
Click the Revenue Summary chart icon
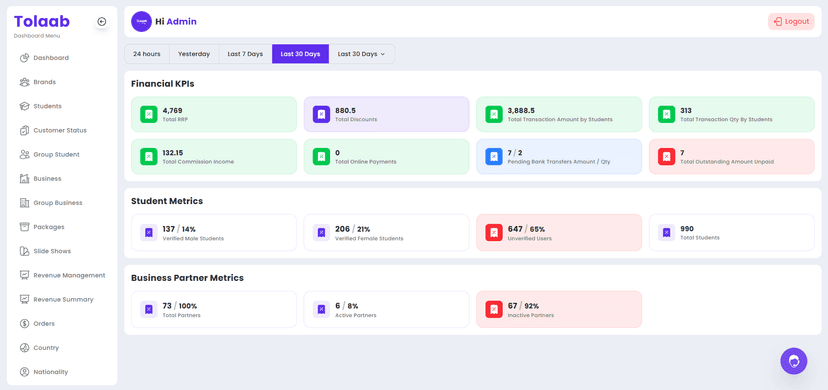coord(24,299)
